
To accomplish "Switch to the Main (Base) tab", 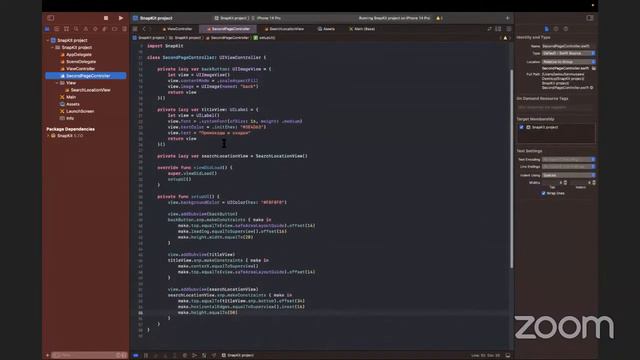I will [362, 29].
